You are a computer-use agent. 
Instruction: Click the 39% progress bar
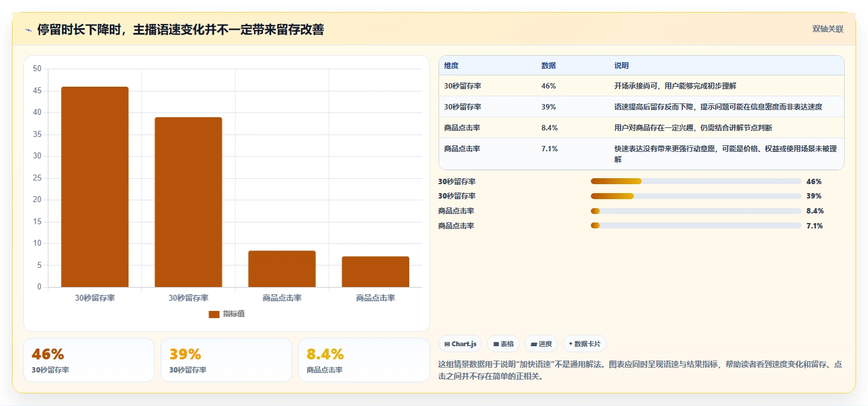tap(696, 196)
